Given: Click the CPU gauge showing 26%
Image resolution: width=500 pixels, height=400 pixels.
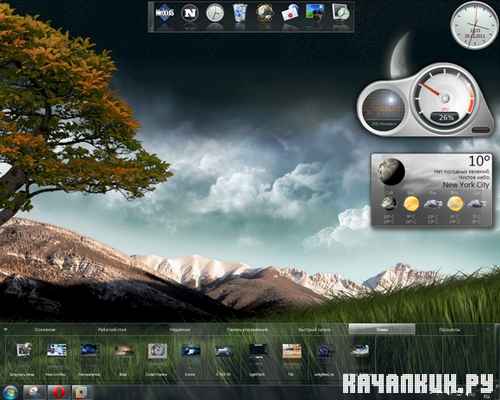Looking at the screenshot, I should (x=445, y=98).
